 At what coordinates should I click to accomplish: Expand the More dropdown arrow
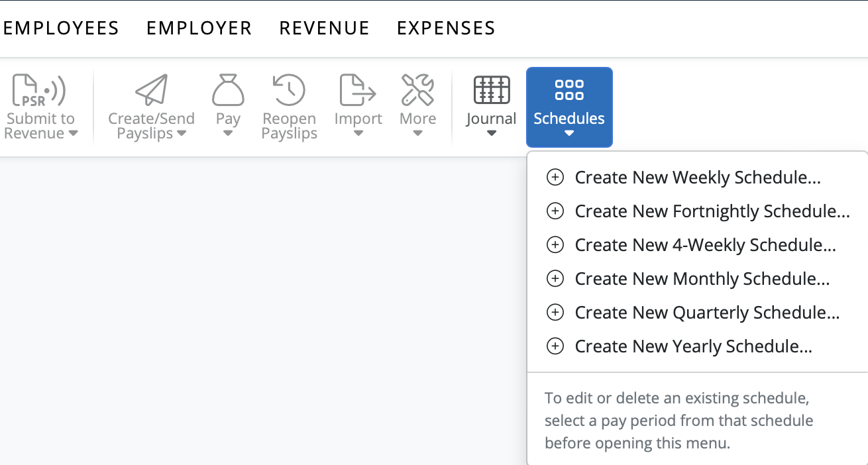(x=418, y=133)
